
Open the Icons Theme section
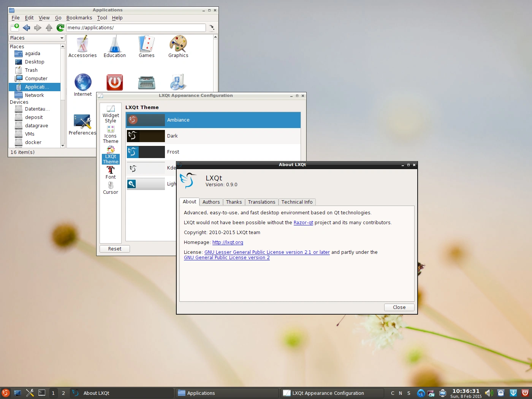click(x=111, y=135)
